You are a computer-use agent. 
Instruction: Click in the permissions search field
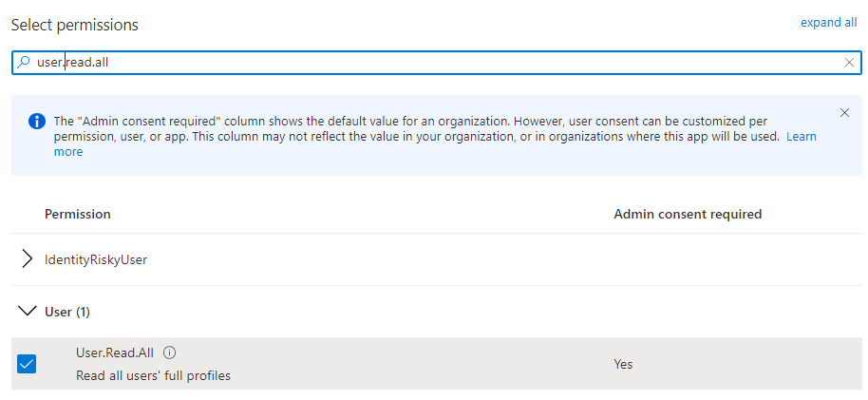(x=427, y=63)
